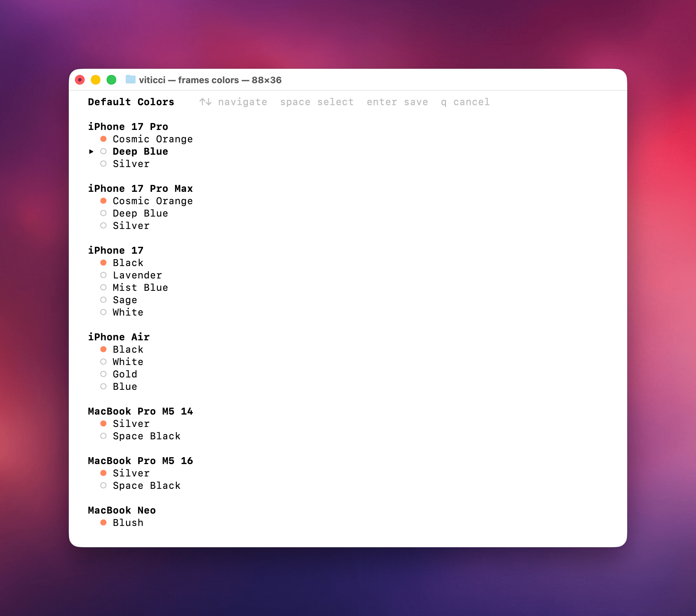
Task: Click the Default Colors heading
Action: click(x=131, y=102)
